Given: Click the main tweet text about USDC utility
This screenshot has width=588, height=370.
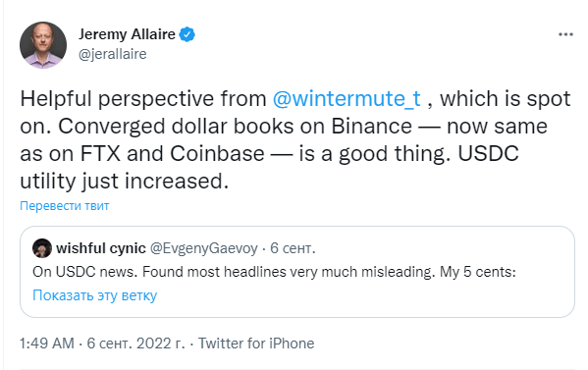Looking at the screenshot, I should 295,139.
